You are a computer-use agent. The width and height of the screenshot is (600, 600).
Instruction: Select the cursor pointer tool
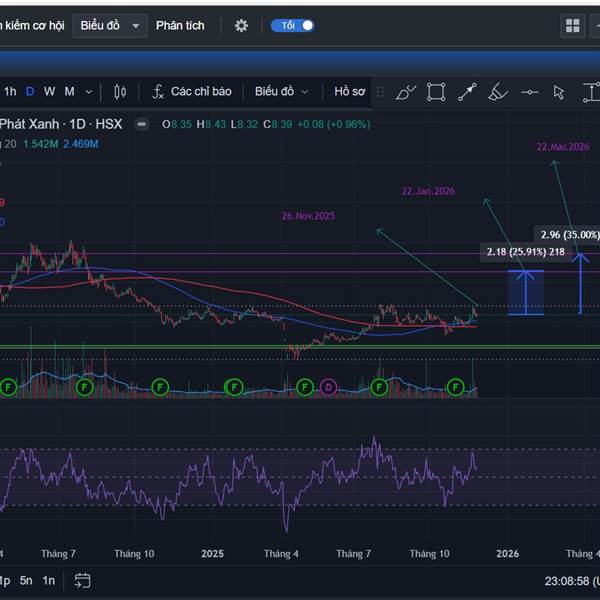[x=559, y=92]
